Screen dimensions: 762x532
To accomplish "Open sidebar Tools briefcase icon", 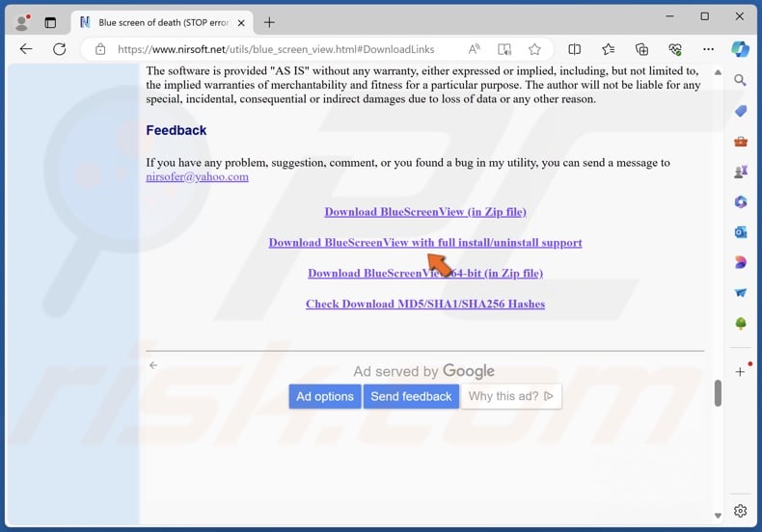I will [x=740, y=142].
